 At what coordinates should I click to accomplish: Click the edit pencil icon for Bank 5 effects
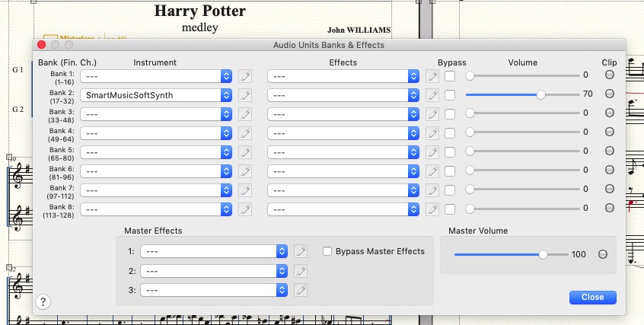coord(432,151)
